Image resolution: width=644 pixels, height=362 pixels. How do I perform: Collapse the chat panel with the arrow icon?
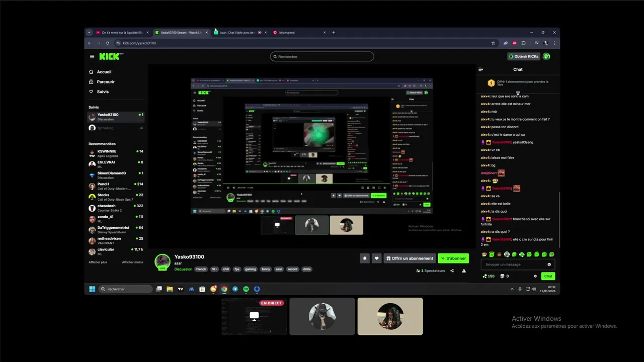(480, 69)
